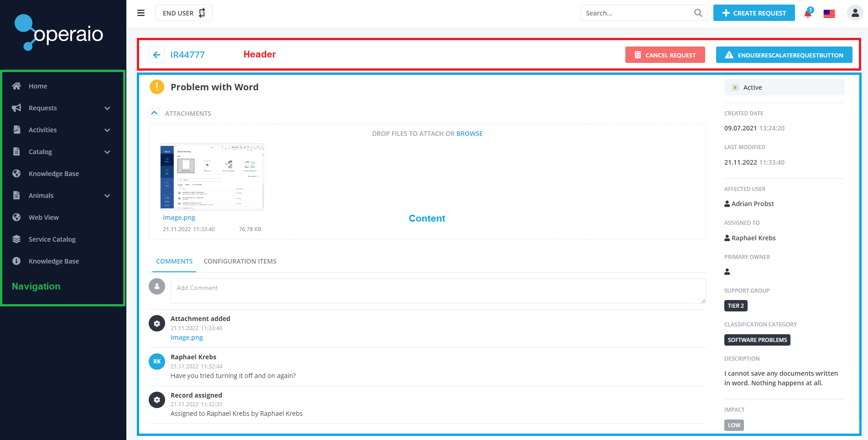The width and height of the screenshot is (868, 440).
Task: Switch to the Configuration Items tab
Action: (x=240, y=261)
